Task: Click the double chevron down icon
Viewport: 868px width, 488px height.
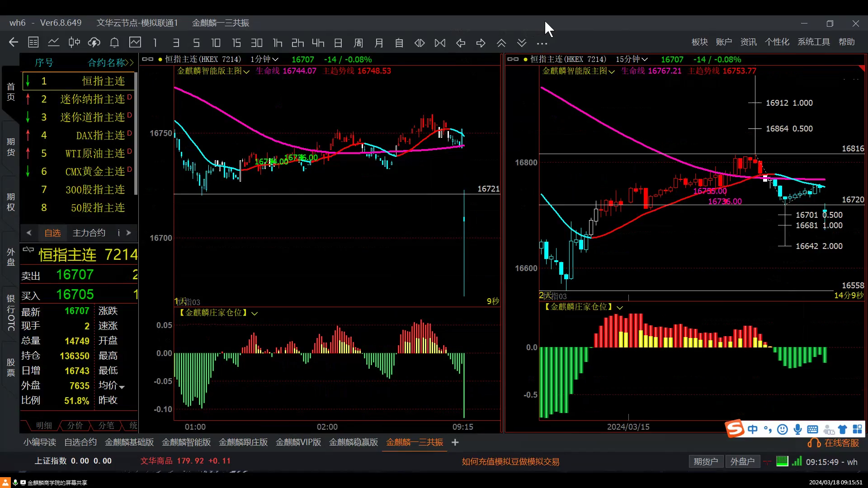Action: (x=522, y=42)
